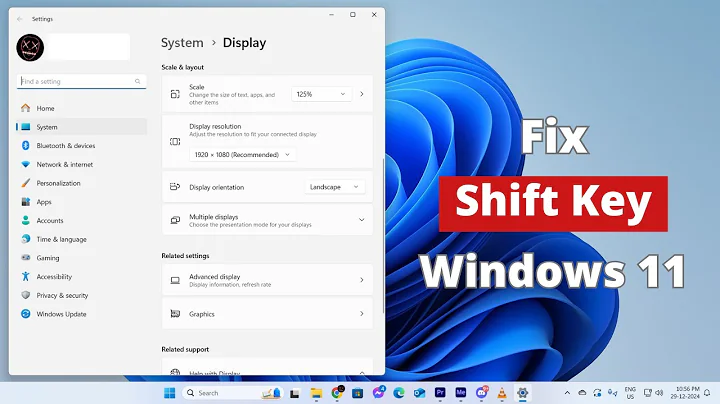The image size is (720, 404).
Task: Click the Graphics row chevron arrow
Action: click(x=362, y=314)
